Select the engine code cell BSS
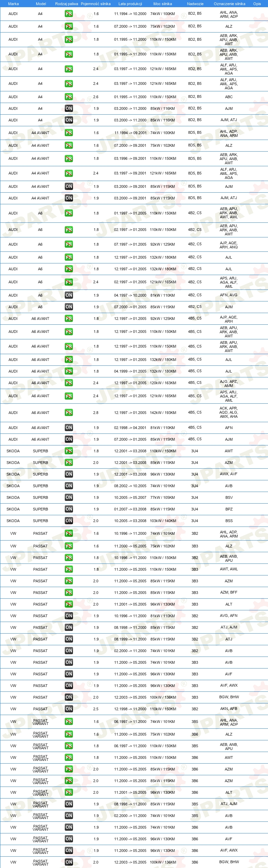268x868 pixels. (229, 521)
